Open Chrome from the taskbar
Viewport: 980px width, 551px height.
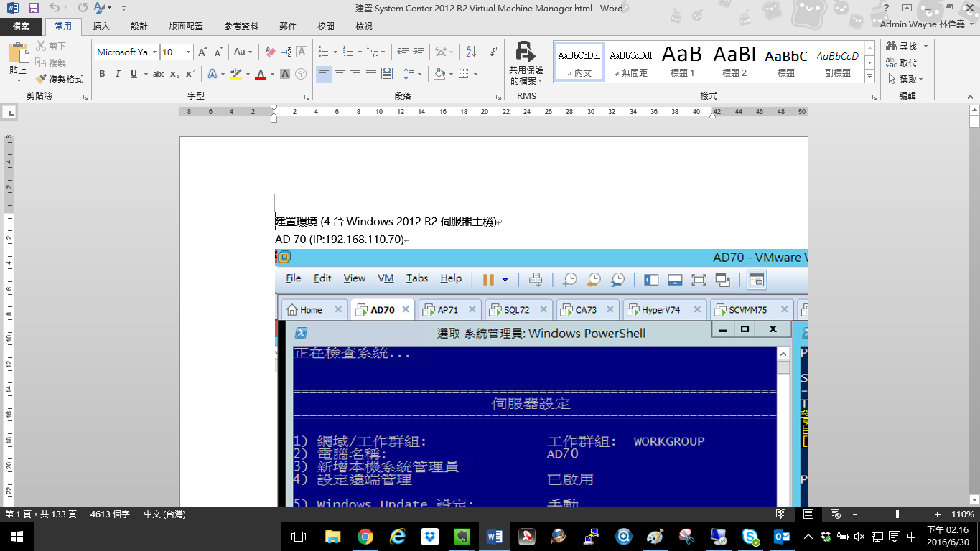click(x=365, y=537)
